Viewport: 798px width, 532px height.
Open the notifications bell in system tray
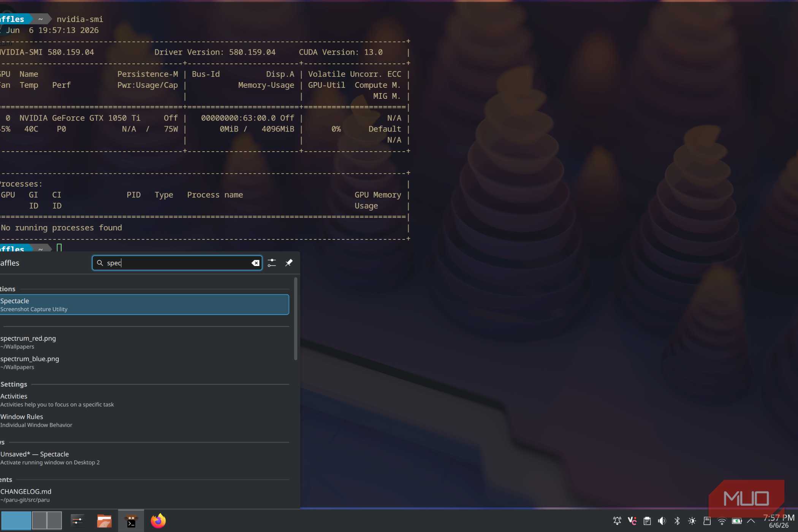pyautogui.click(x=617, y=521)
